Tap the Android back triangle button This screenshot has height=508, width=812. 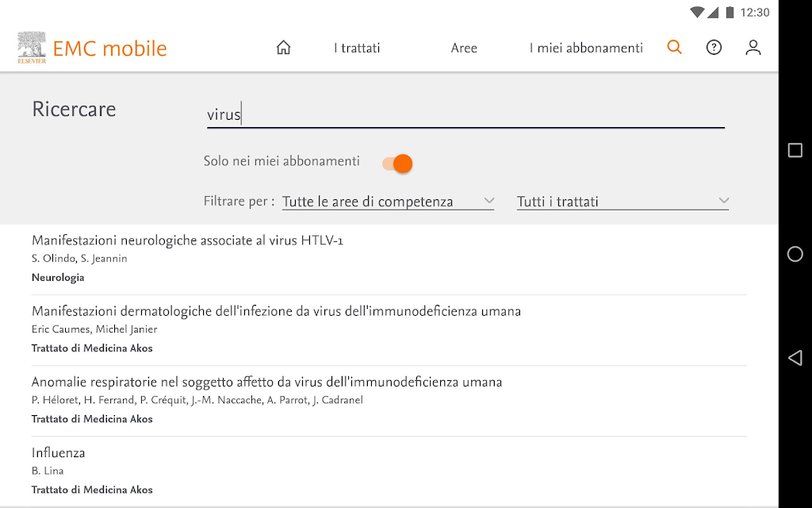click(795, 358)
